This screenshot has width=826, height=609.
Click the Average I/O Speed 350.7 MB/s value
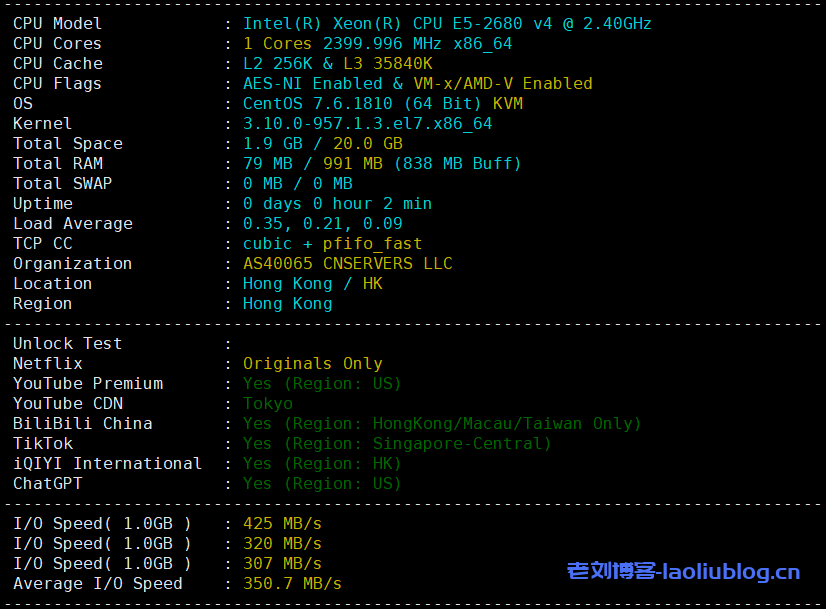pyautogui.click(x=292, y=583)
